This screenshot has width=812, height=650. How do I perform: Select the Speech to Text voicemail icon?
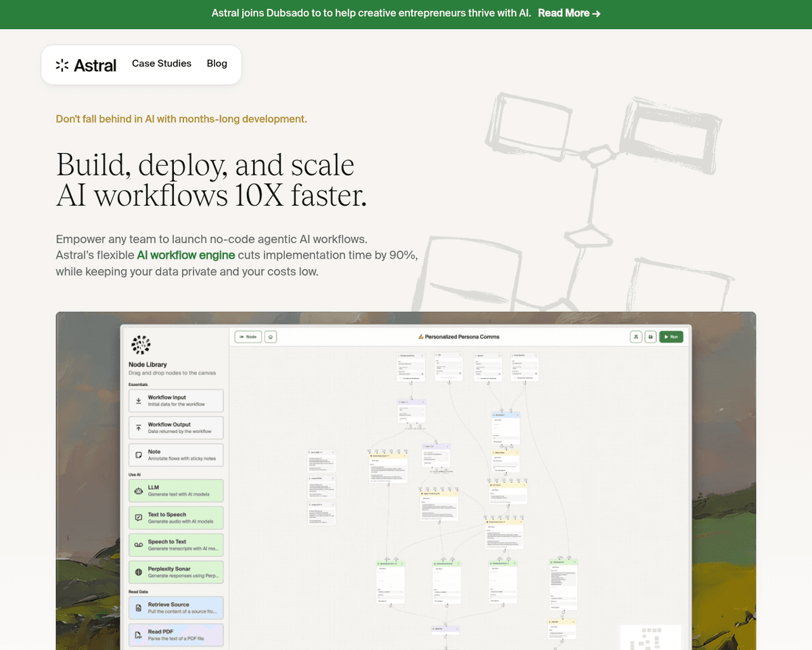[139, 545]
